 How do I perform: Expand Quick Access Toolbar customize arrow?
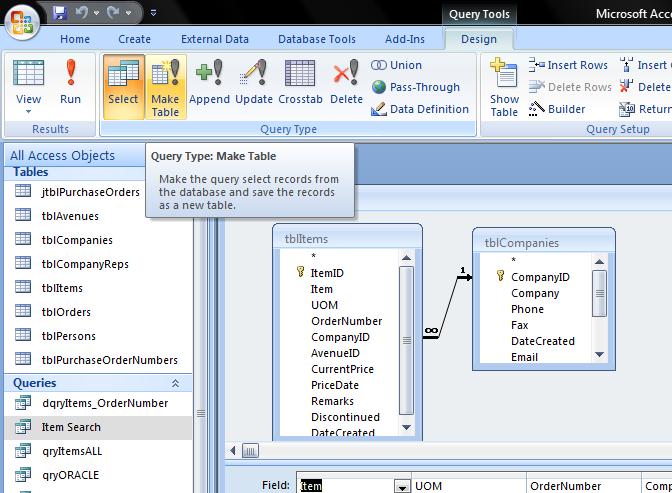[154, 14]
